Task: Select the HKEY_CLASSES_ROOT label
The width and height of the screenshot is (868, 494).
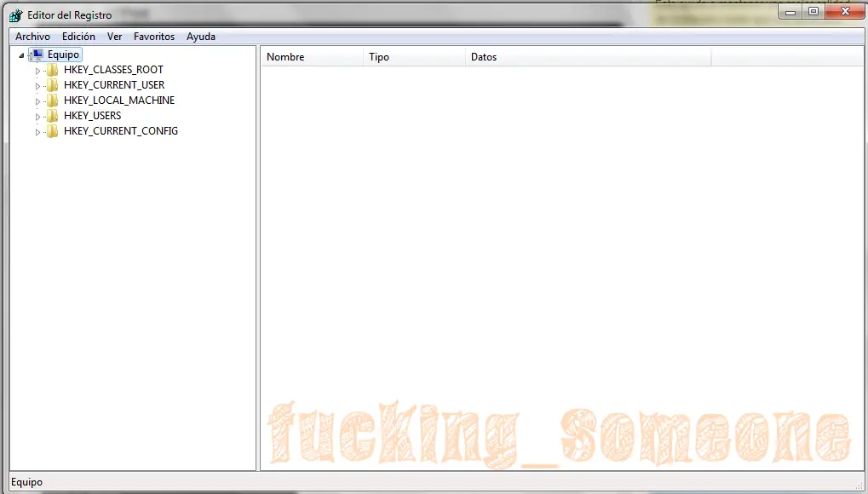Action: coord(113,70)
